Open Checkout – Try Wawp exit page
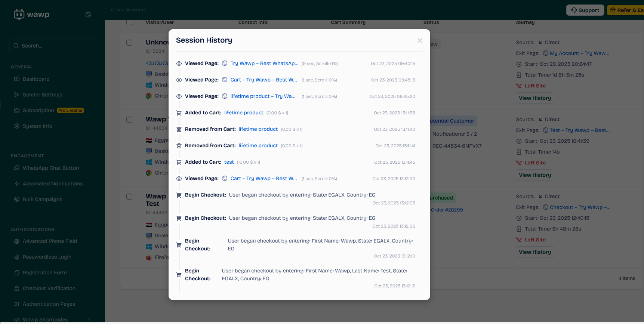This screenshot has width=644, height=324. click(580, 207)
